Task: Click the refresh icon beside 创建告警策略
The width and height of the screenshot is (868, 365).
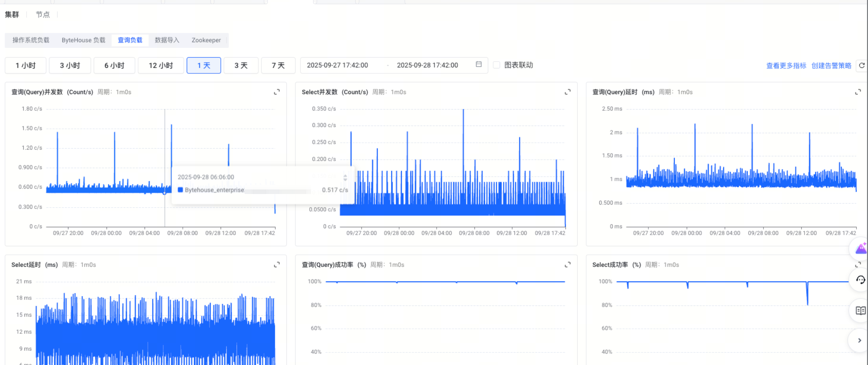Action: [862, 65]
